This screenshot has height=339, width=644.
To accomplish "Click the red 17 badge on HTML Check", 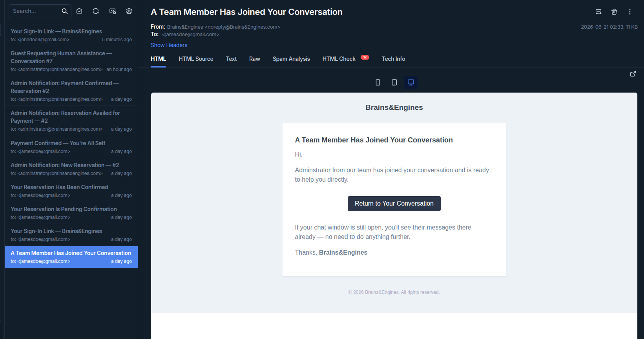I will pos(365,57).
